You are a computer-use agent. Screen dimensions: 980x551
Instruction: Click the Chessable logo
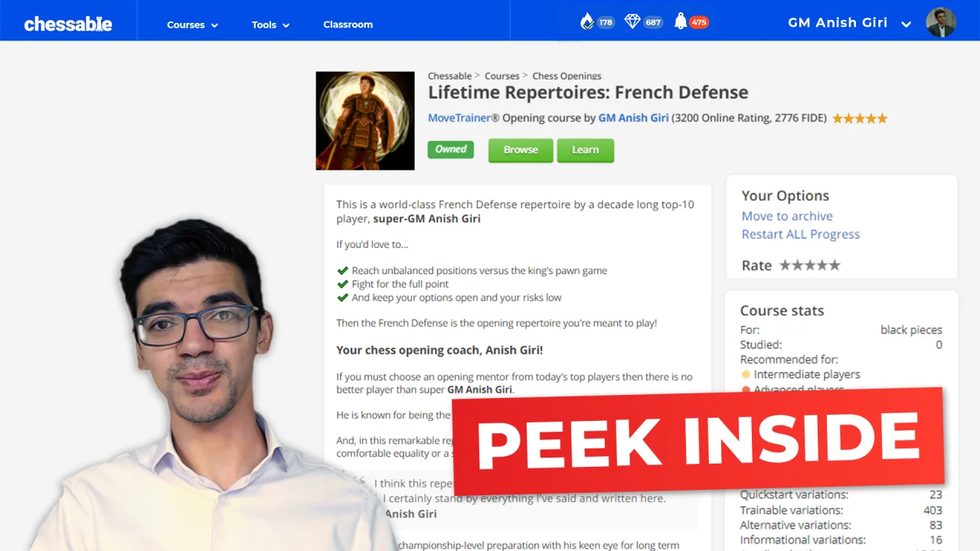[x=68, y=23]
